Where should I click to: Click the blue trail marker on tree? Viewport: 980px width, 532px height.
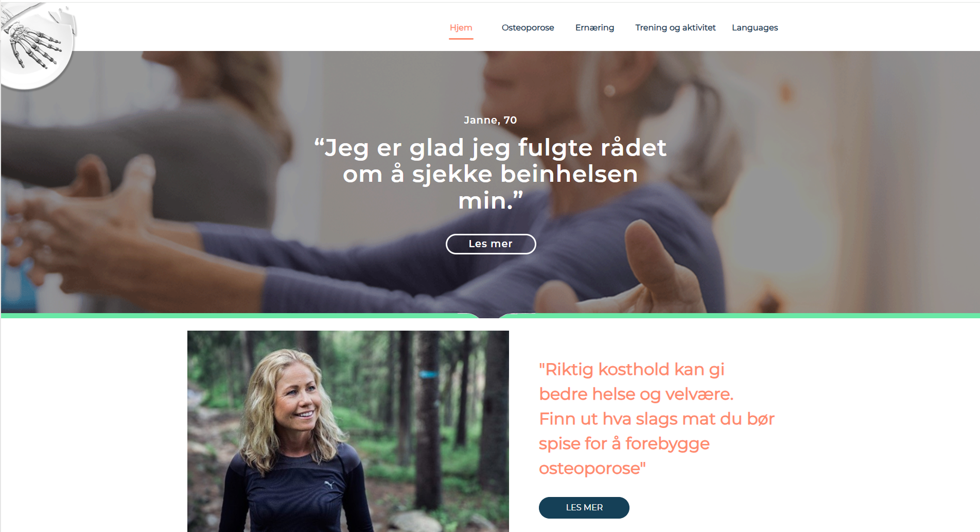[428, 374]
